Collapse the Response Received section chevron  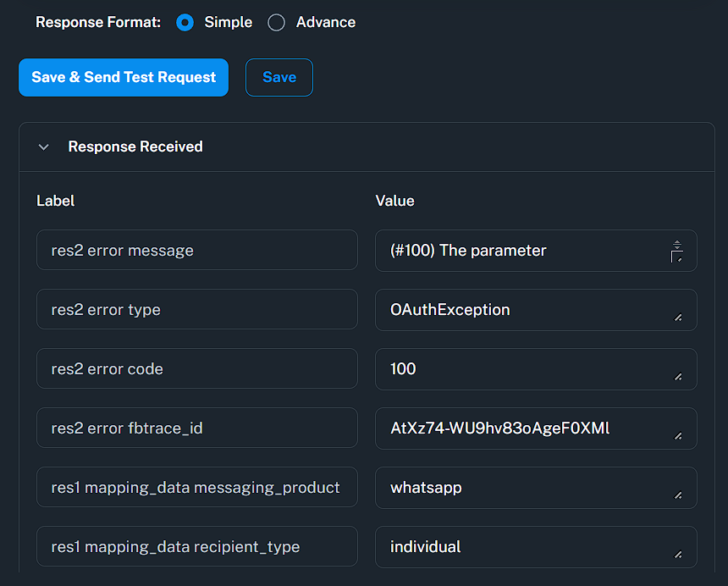[44, 147]
